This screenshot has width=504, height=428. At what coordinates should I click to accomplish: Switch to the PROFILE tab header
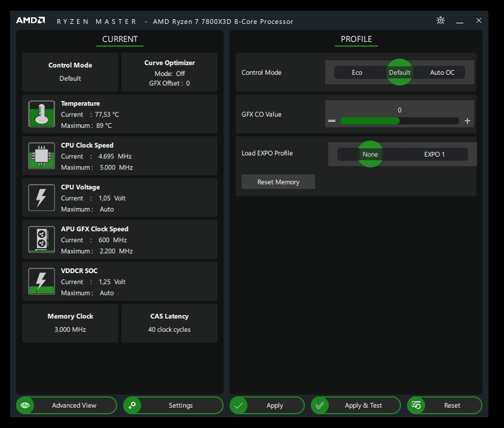[x=356, y=39]
